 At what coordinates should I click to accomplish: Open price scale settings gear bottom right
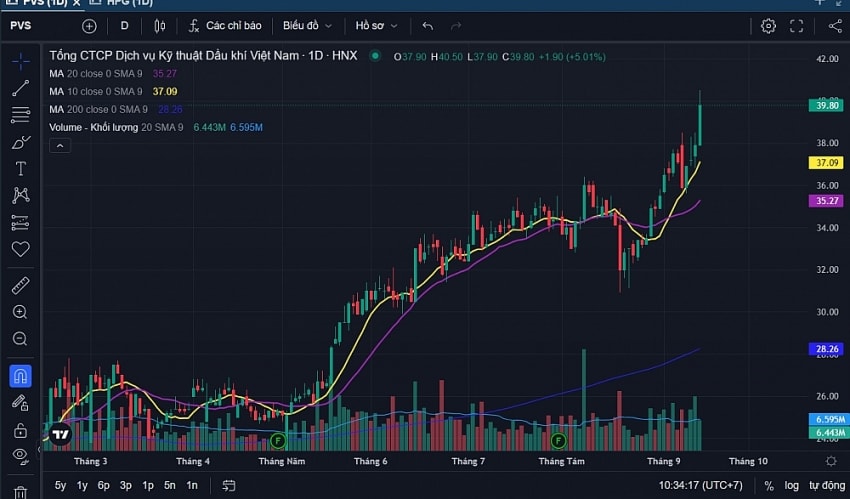pos(830,461)
